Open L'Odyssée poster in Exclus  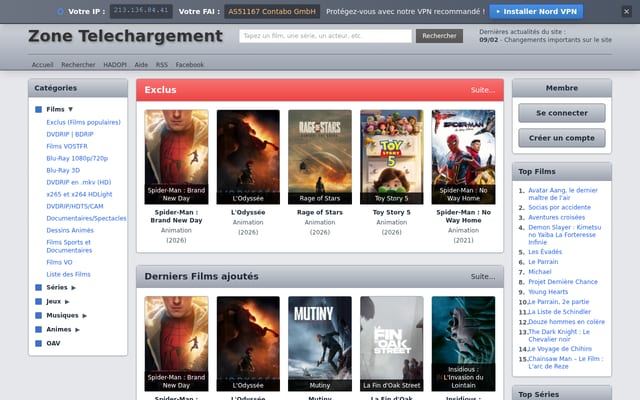click(x=248, y=157)
